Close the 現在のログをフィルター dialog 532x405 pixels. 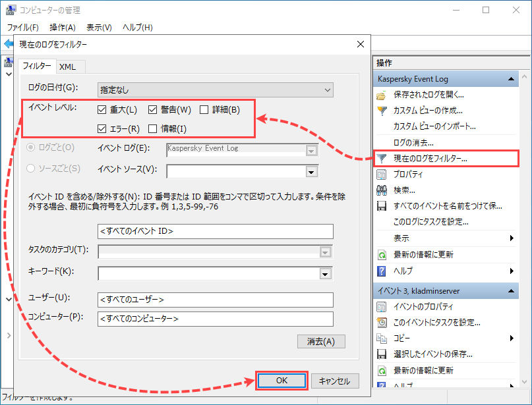[x=361, y=44]
